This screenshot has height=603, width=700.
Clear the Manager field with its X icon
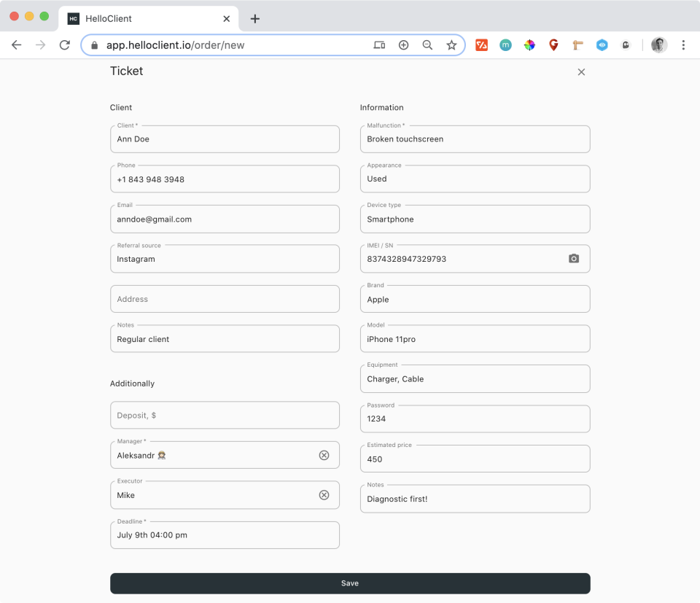click(x=324, y=456)
